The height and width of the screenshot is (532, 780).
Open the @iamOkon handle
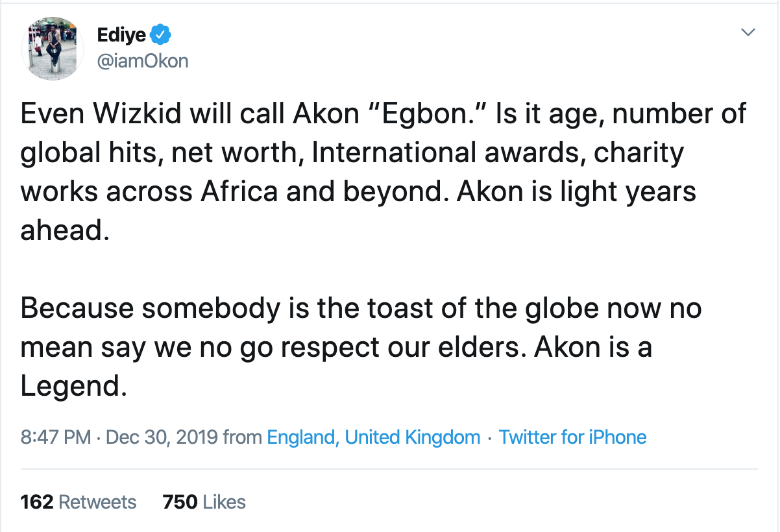pos(141,61)
